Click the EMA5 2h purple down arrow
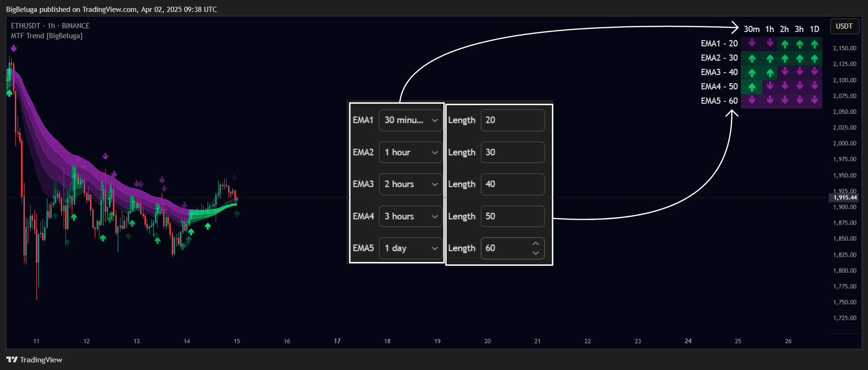 785,100
